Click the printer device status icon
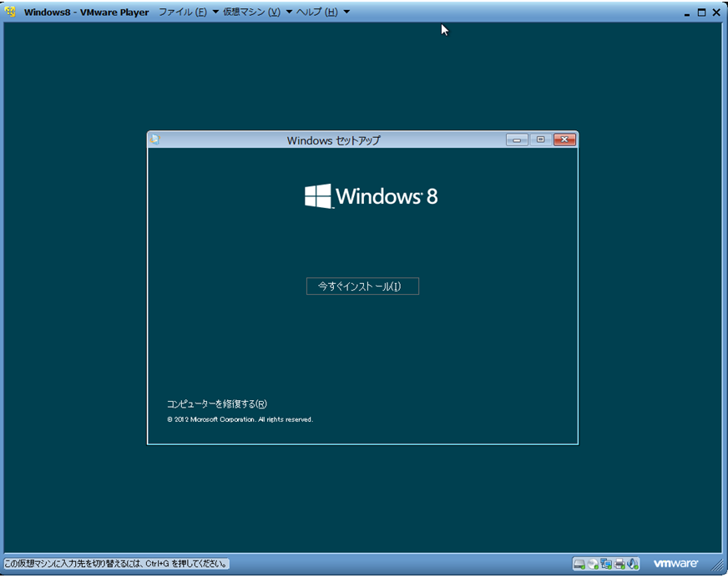 (x=619, y=564)
